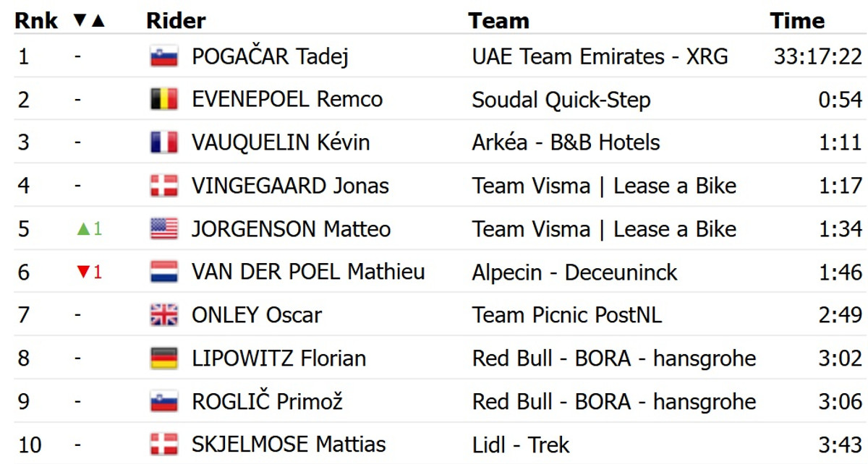Open the Soudal Quick-Step team link
Image resolution: width=868 pixels, height=464 pixels.
(x=561, y=99)
